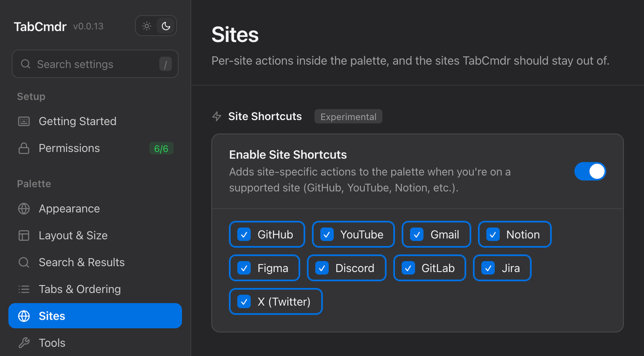Screen dimensions: 644x356
Task: Open the Tools settings page
Action: pos(95,343)
